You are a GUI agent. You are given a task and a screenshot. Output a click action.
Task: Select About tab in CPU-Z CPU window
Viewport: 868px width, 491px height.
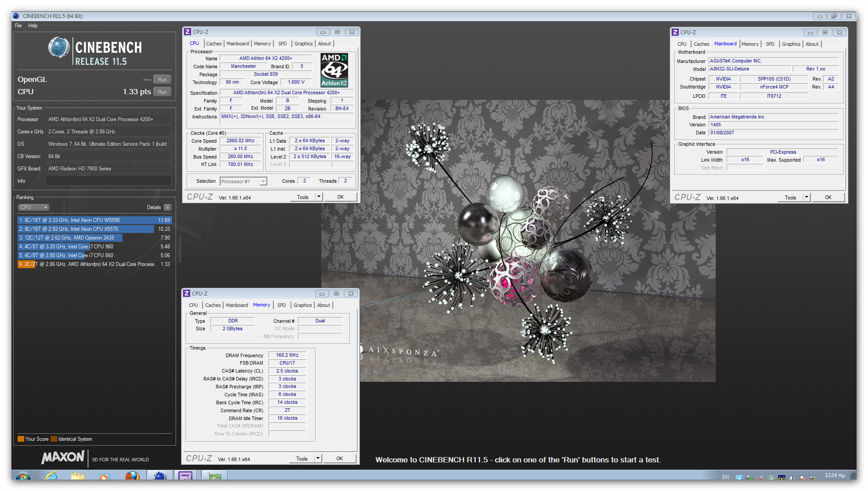coord(324,44)
